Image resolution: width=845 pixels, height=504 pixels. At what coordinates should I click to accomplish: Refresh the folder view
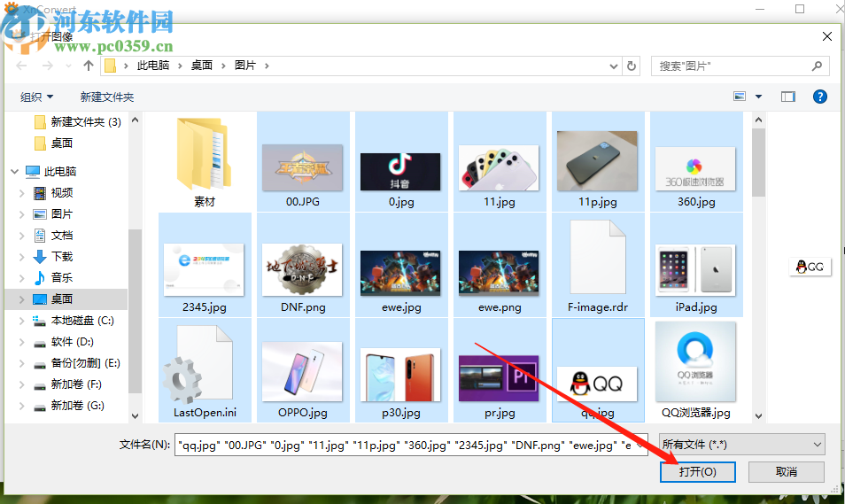(x=631, y=66)
